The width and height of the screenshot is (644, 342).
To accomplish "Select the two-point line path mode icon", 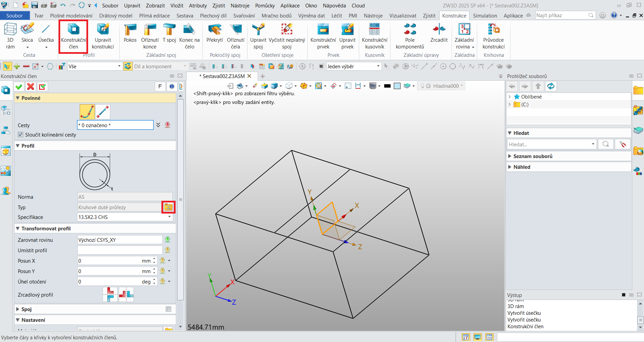I will pyautogui.click(x=103, y=112).
